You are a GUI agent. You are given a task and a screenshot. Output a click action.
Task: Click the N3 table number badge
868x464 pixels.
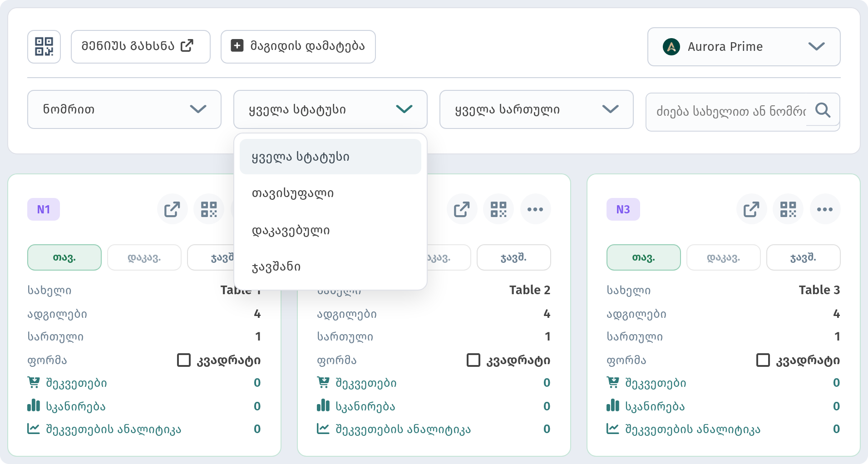tap(623, 209)
